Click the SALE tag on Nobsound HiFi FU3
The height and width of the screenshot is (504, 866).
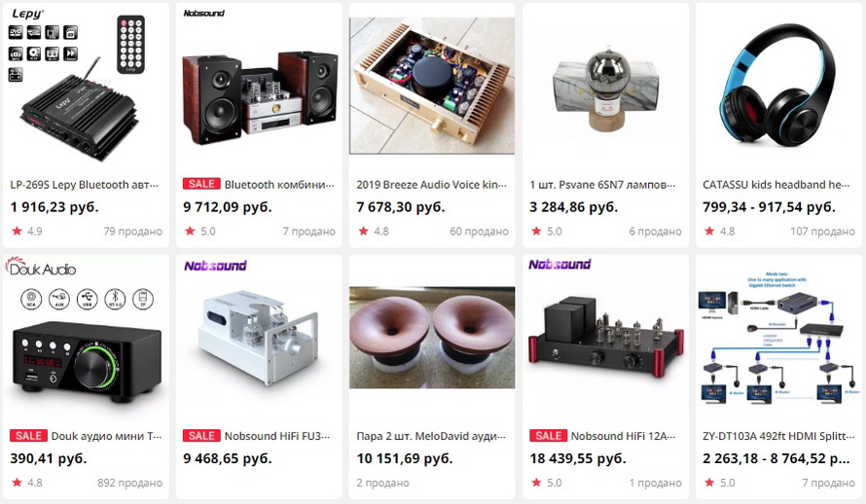pyautogui.click(x=201, y=436)
